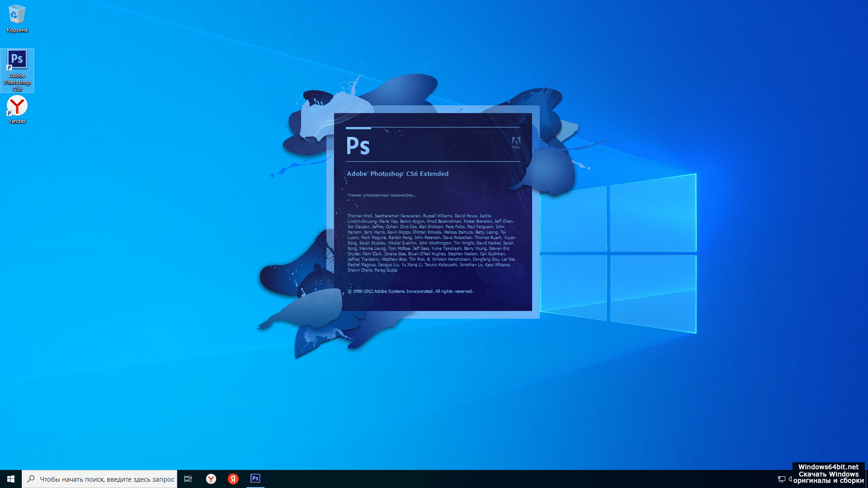868x488 pixels.
Task: Click the Photoshop Ps taskbar button
Action: [255, 479]
